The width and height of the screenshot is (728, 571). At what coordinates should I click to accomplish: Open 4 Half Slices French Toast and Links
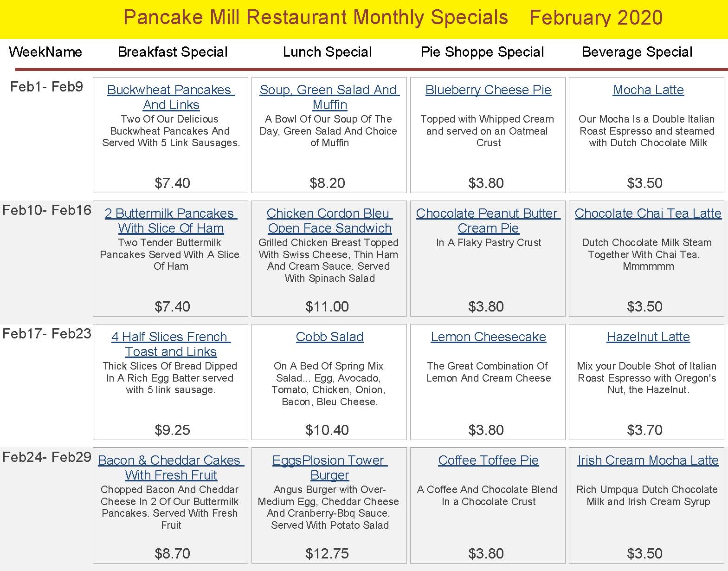(x=171, y=344)
